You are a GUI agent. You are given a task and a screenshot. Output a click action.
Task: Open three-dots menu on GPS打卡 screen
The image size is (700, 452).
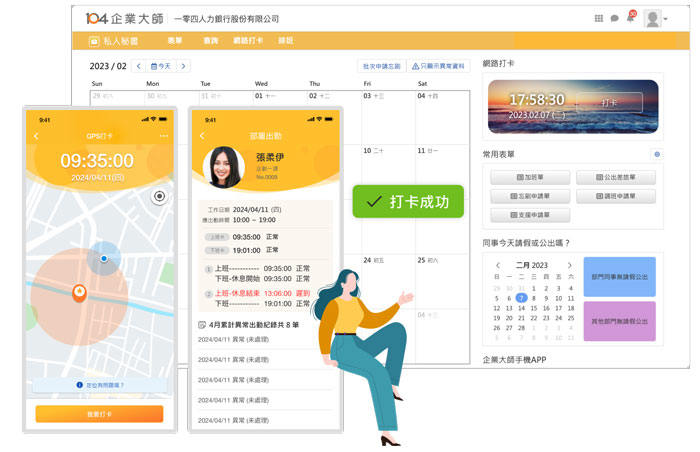[163, 136]
